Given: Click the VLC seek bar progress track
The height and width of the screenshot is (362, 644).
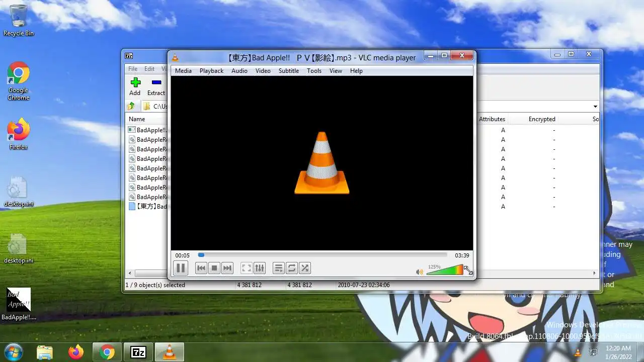Looking at the screenshot, I should [322, 255].
